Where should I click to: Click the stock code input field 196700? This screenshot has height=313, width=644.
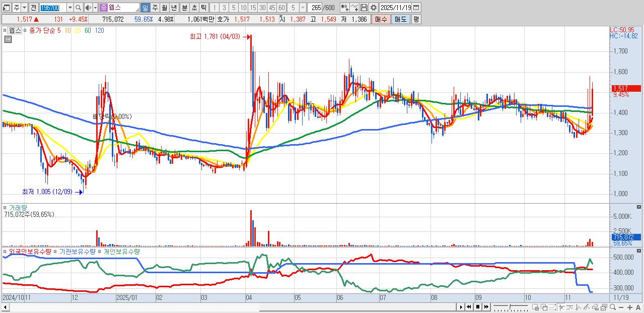53,8
